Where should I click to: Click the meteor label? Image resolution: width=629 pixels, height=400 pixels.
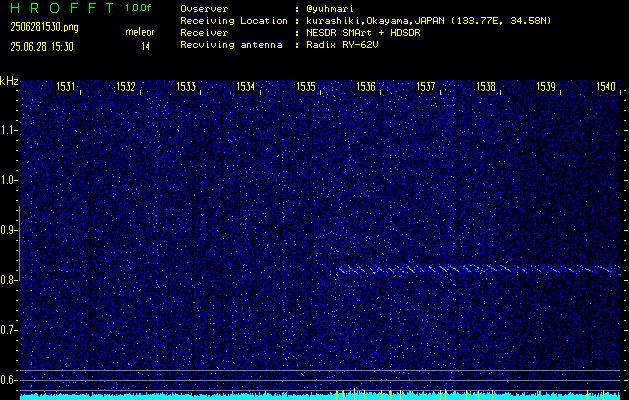pyautogui.click(x=140, y=32)
